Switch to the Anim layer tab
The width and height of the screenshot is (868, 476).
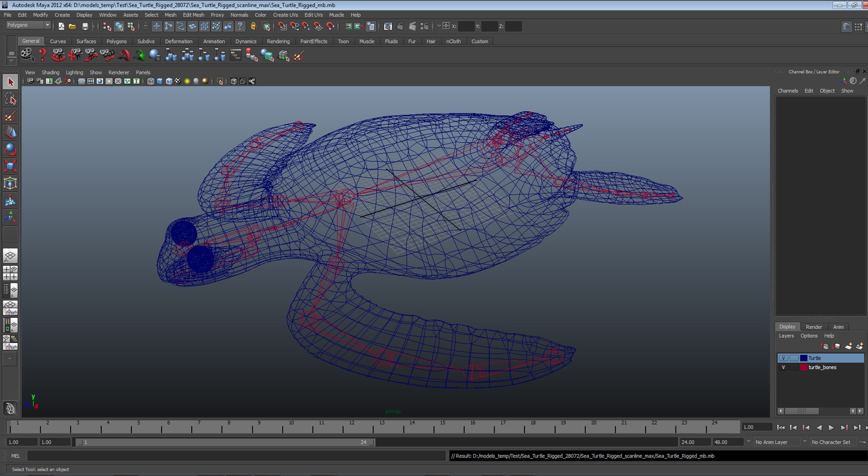(838, 327)
